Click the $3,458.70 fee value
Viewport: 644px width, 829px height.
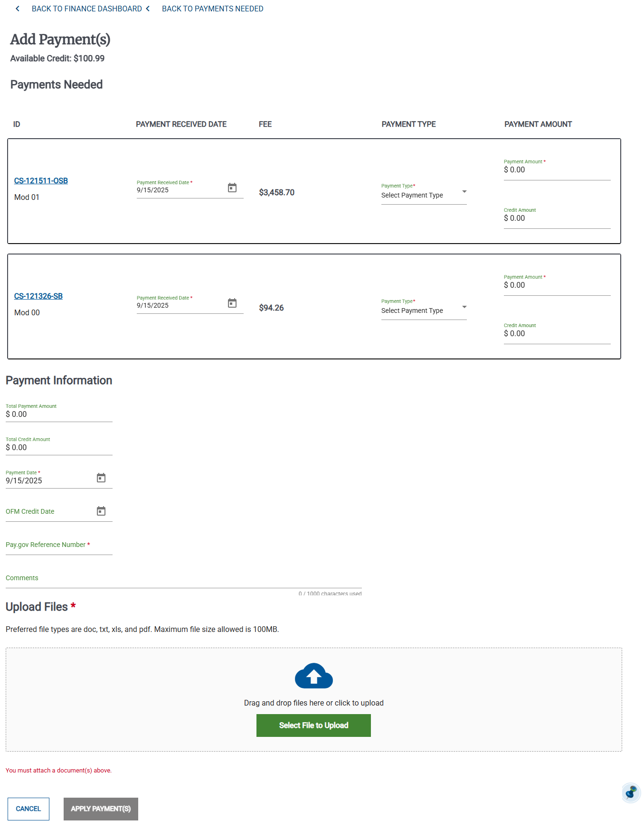tap(277, 192)
